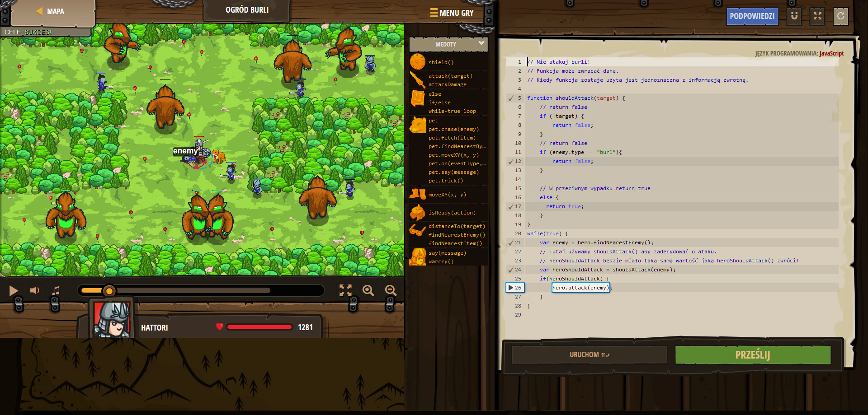Select the while-true loop entry
The image size is (868, 415).
click(452, 111)
